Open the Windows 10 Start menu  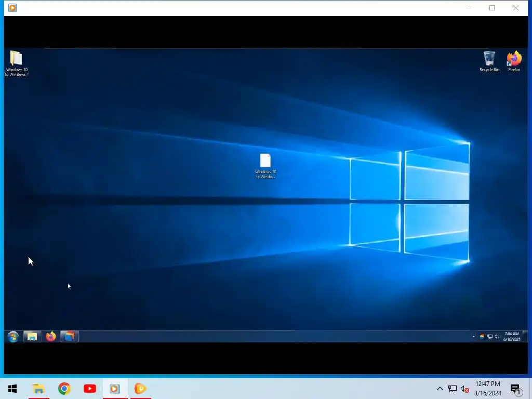point(12,389)
